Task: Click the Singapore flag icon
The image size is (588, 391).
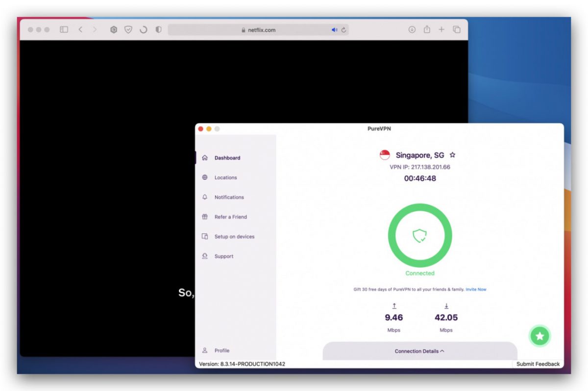Action: [x=385, y=155]
